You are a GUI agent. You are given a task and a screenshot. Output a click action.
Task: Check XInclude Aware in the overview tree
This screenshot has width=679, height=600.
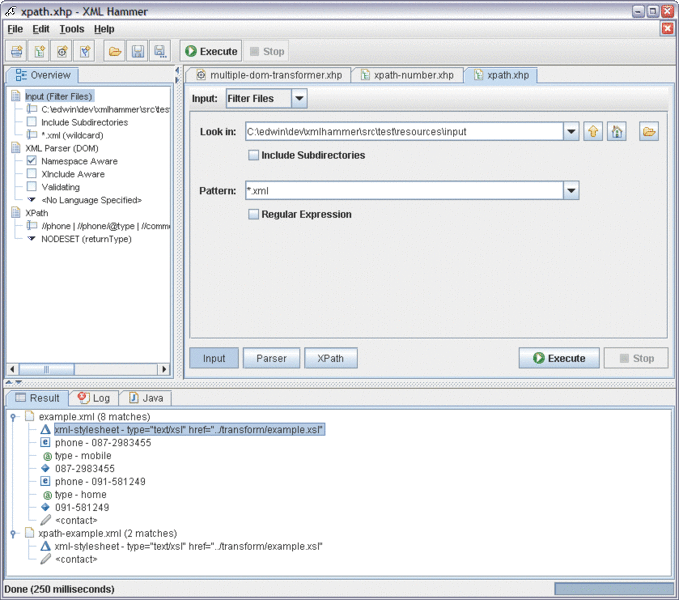click(32, 174)
